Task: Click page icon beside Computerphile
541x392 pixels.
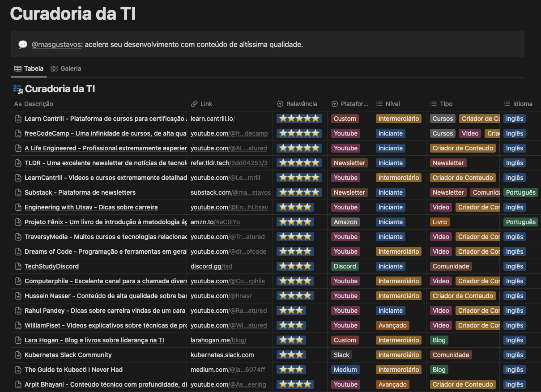Action: coord(18,281)
